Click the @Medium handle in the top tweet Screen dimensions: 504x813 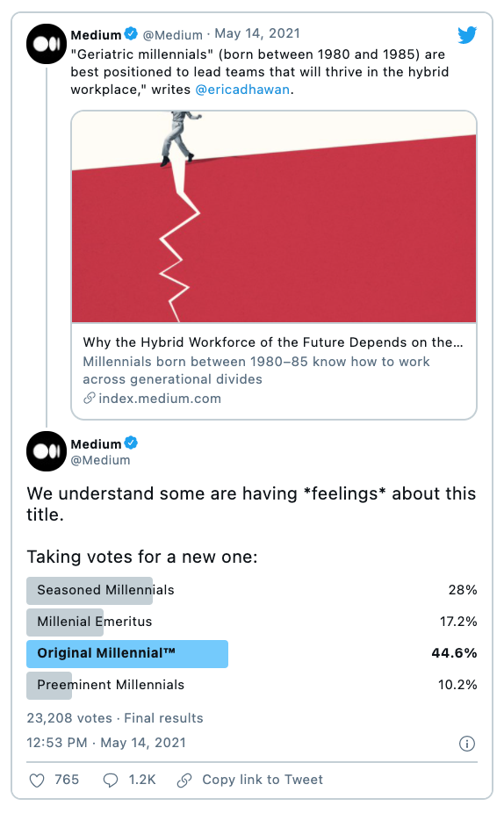point(173,35)
